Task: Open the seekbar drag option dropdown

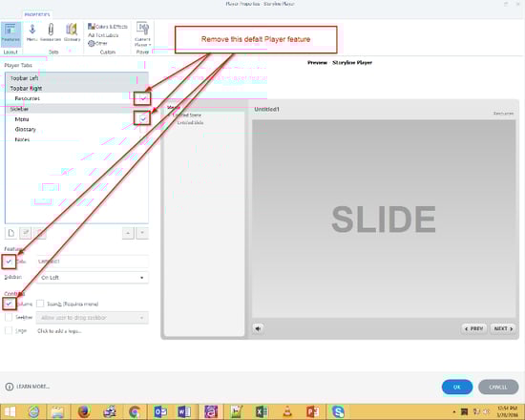Action: tap(93, 318)
